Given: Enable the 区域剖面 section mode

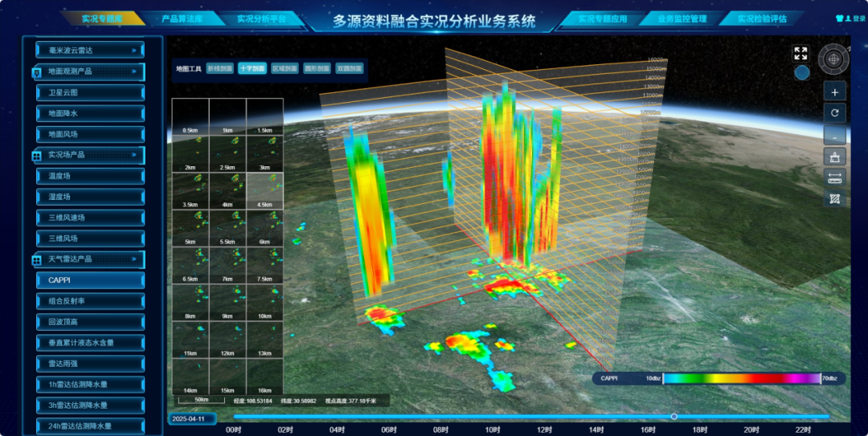Looking at the screenshot, I should click(285, 69).
